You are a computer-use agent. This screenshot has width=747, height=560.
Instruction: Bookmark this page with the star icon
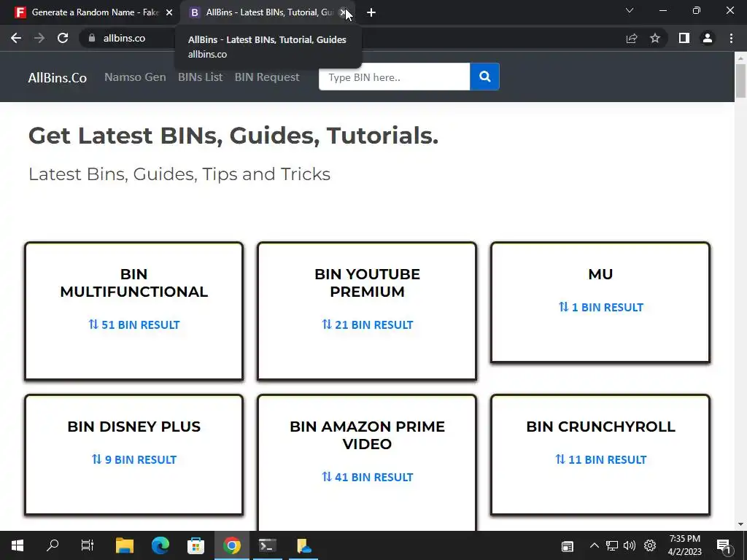click(655, 38)
